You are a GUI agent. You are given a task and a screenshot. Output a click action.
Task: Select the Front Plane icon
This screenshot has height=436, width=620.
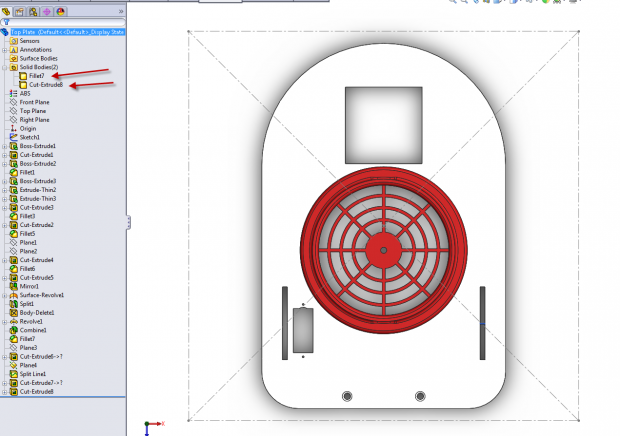pos(13,102)
